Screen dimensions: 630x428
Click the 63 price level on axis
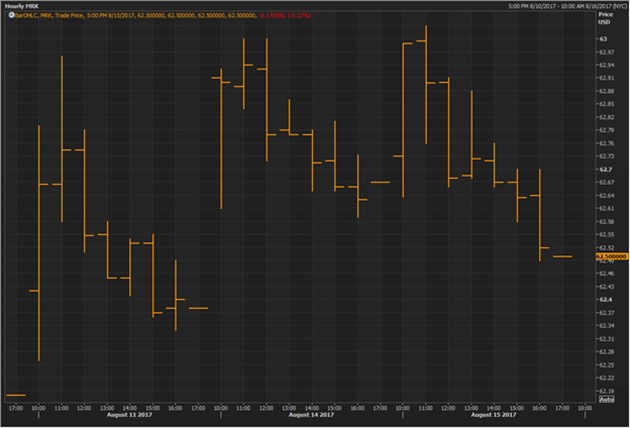point(603,39)
